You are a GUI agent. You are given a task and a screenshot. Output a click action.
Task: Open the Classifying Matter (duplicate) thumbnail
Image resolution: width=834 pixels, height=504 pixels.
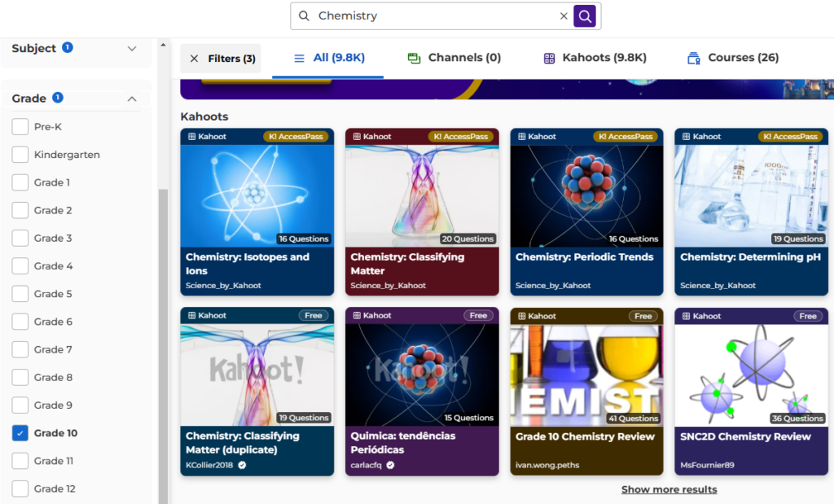pos(257,375)
